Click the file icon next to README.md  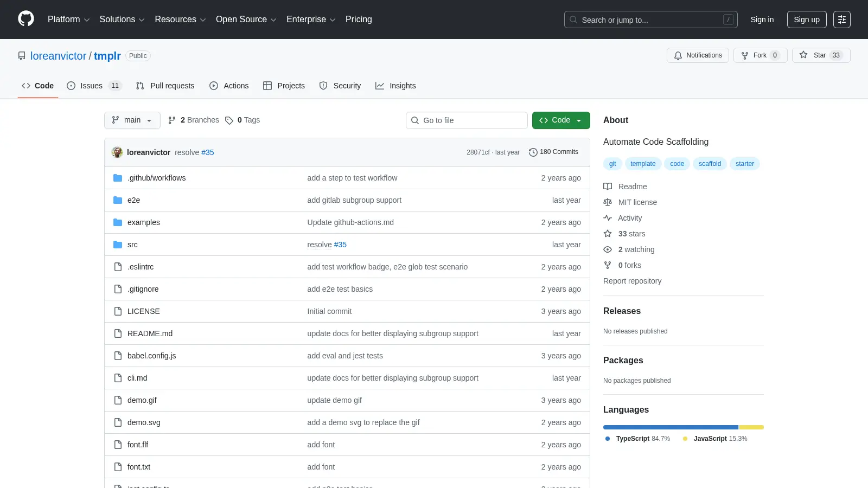pos(118,333)
